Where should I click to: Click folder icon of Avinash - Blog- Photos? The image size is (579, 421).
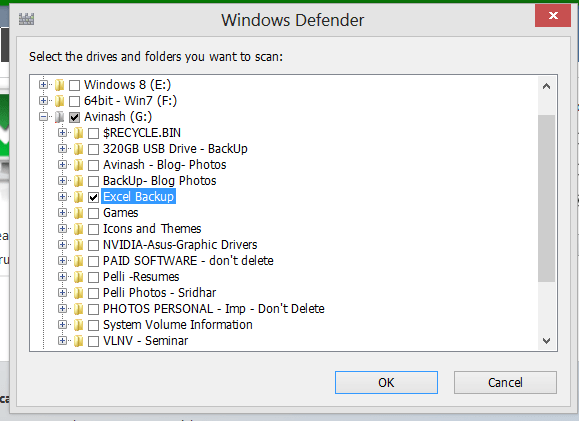(x=78, y=165)
